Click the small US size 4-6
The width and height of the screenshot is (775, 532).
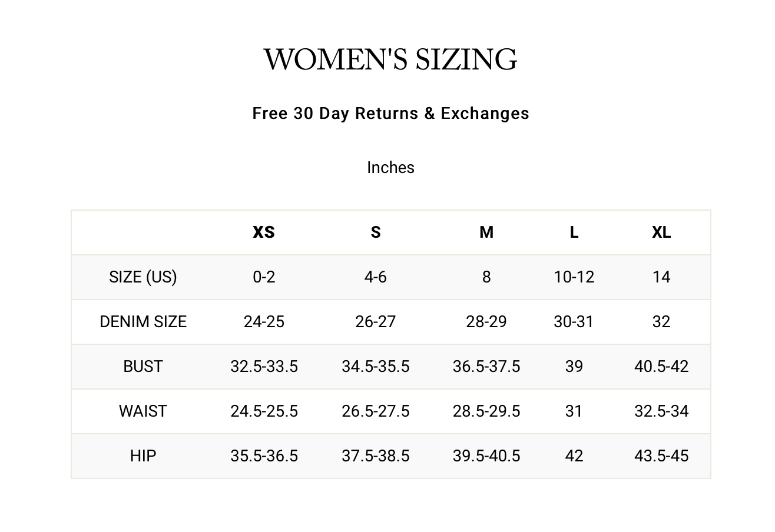pos(375,277)
